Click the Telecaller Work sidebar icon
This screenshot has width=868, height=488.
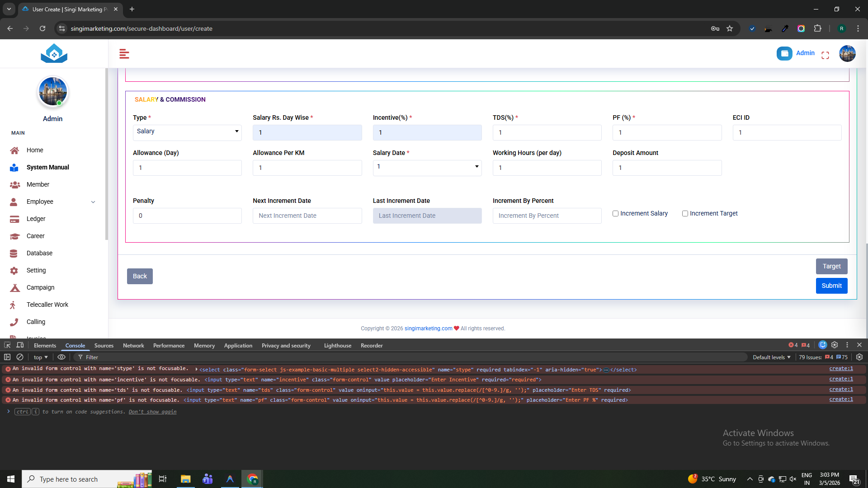click(13, 305)
